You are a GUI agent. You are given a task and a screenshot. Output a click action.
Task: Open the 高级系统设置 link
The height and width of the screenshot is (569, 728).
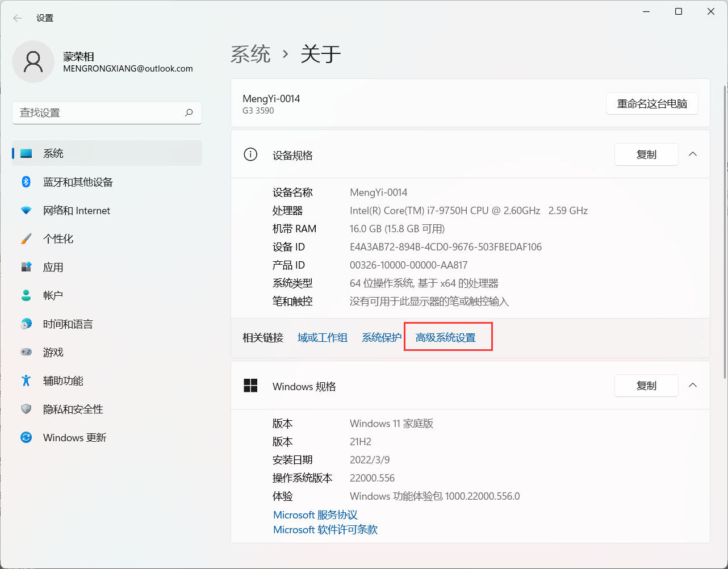[x=446, y=337]
